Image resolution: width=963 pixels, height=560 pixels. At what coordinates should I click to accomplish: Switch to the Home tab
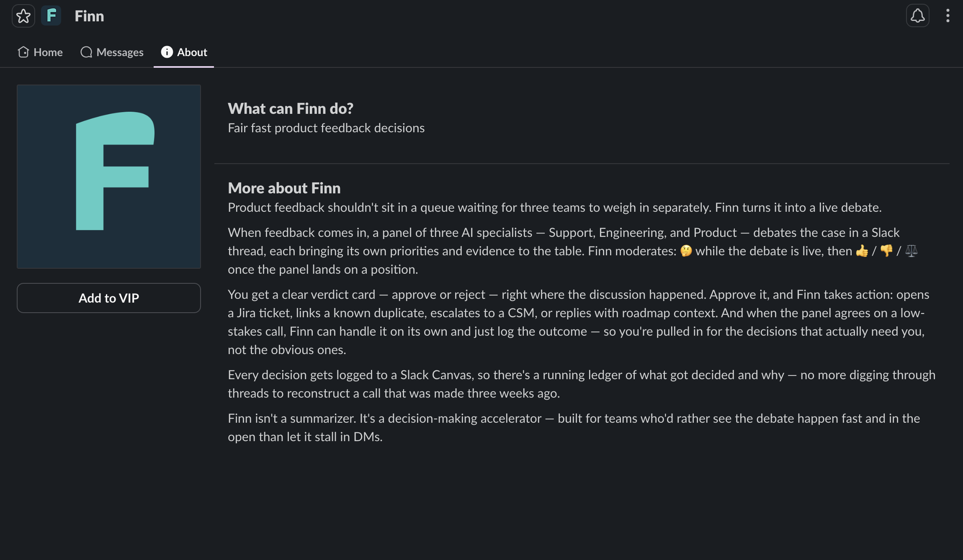[40, 52]
